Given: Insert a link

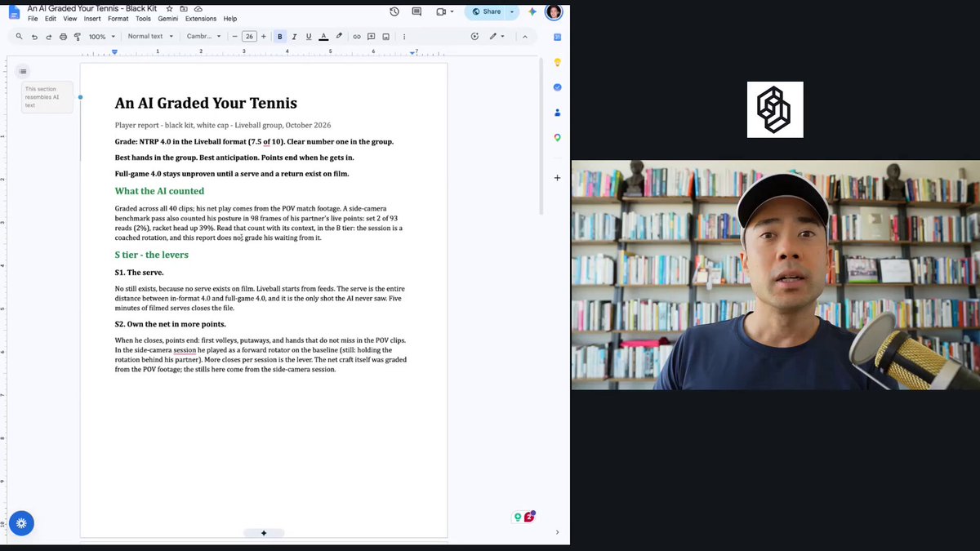Looking at the screenshot, I should pos(357,36).
